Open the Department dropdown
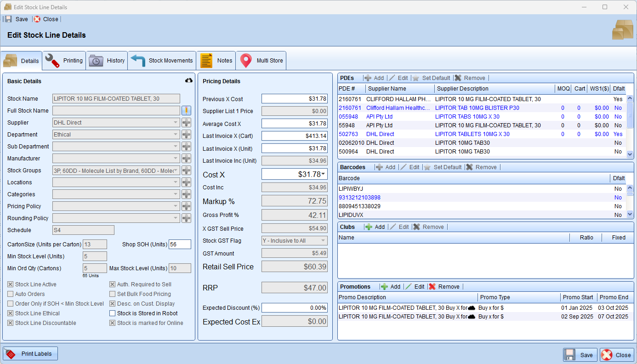Image resolution: width=637 pixels, height=364 pixels. coord(175,135)
